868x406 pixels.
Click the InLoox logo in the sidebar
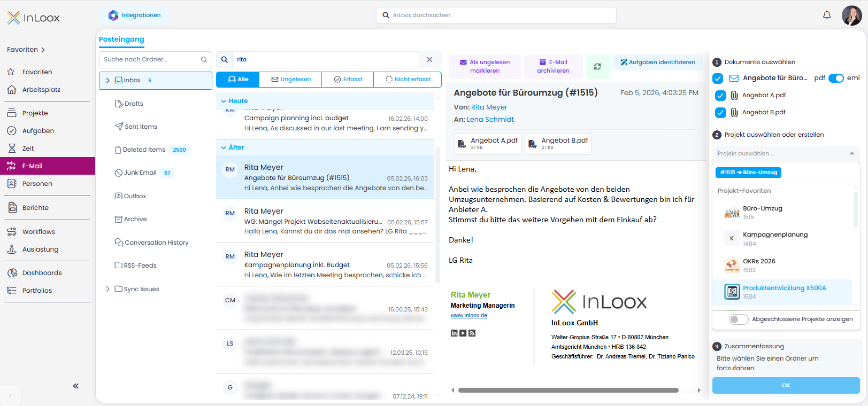[33, 18]
